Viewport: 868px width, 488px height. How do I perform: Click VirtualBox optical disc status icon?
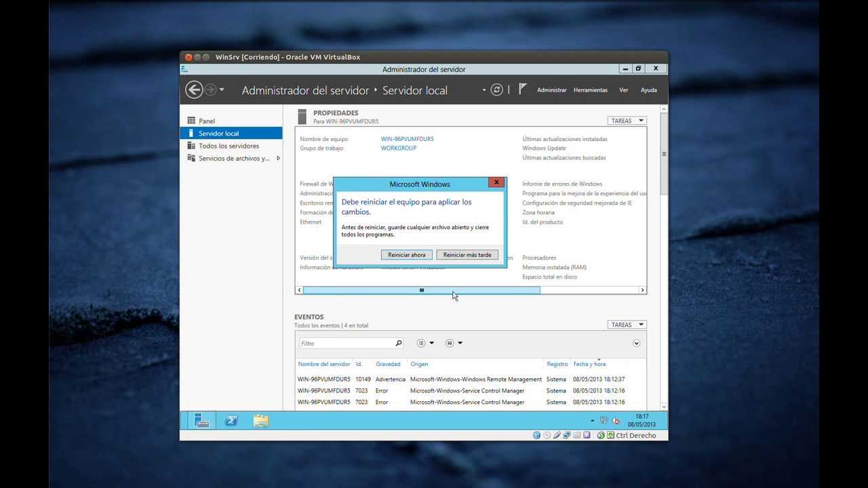(547, 435)
